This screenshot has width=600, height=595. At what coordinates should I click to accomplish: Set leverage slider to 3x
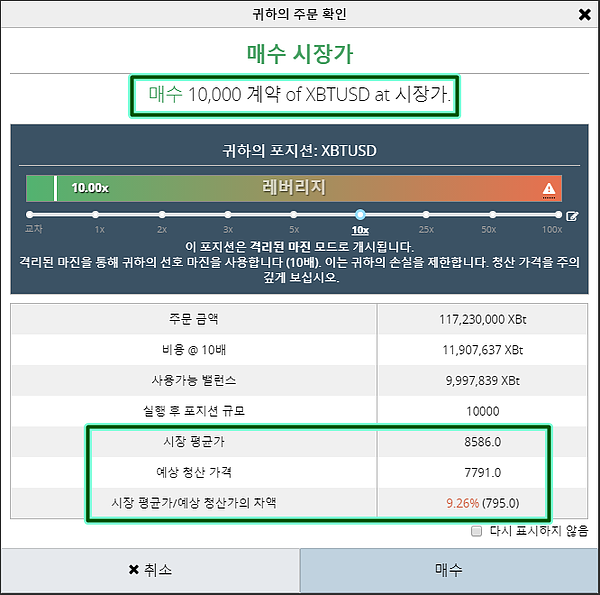coord(228,214)
